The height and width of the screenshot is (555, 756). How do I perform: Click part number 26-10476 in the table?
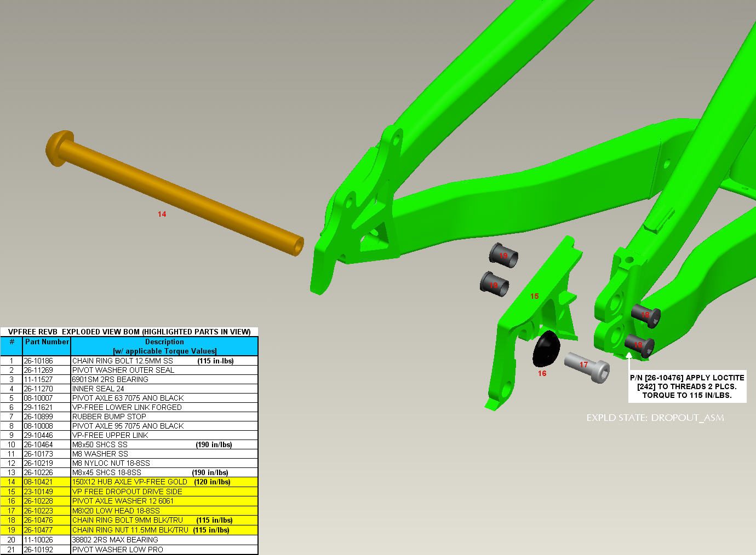pyautogui.click(x=38, y=520)
